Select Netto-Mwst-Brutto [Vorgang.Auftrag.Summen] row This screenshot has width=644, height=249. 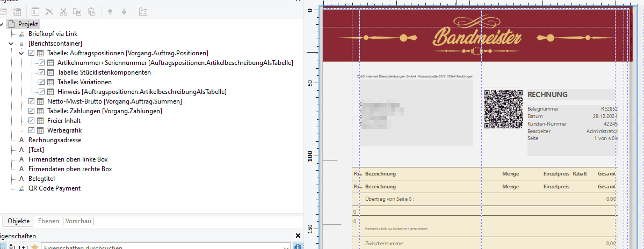click(x=114, y=101)
